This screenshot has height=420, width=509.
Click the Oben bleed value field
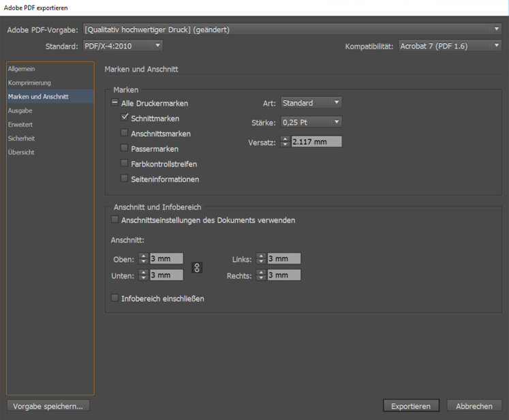166,258
